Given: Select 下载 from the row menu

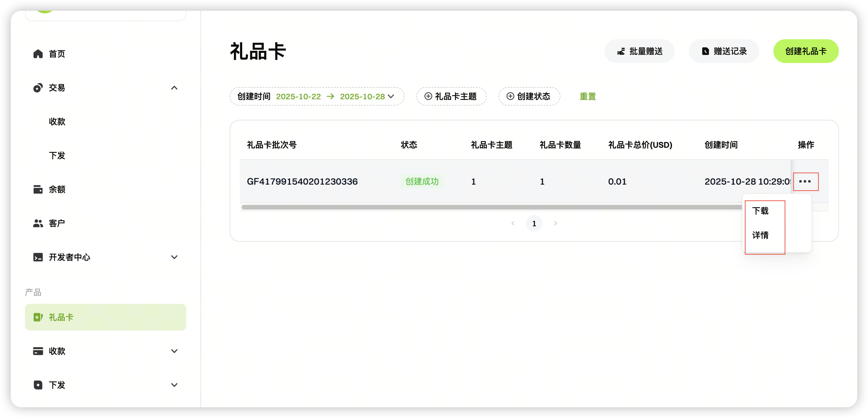Looking at the screenshot, I should click(x=760, y=211).
